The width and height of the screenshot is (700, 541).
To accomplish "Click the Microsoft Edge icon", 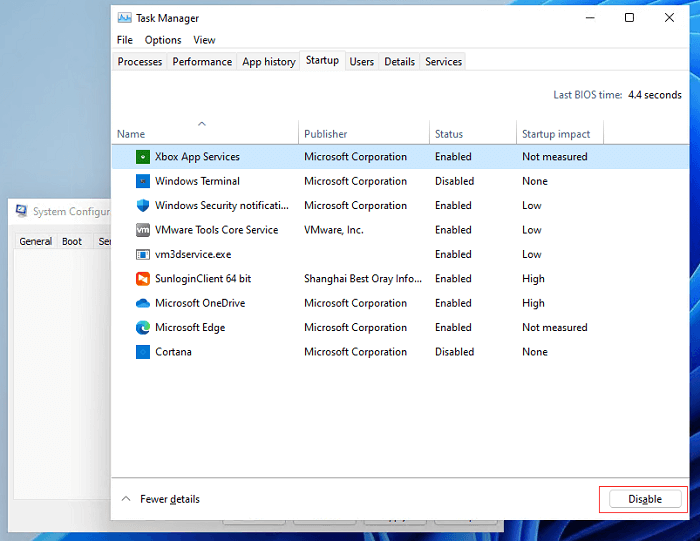I will tap(143, 328).
